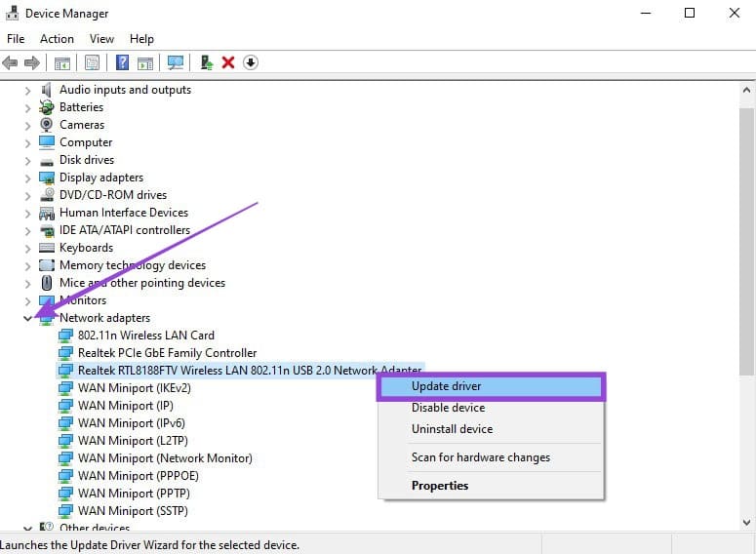Click the Forward arrow toolbar icon
This screenshot has width=756, height=554.
[x=32, y=62]
